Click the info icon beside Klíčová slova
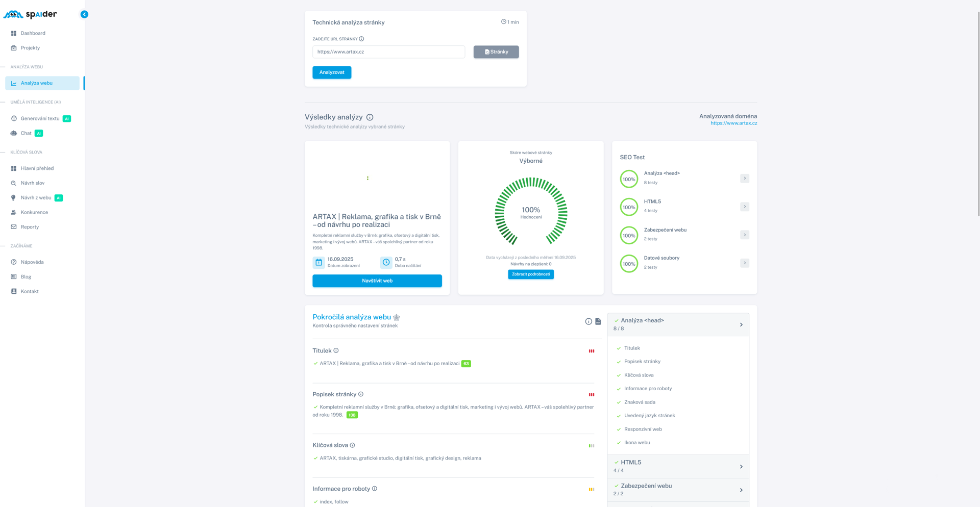The width and height of the screenshot is (980, 507). tap(352, 445)
